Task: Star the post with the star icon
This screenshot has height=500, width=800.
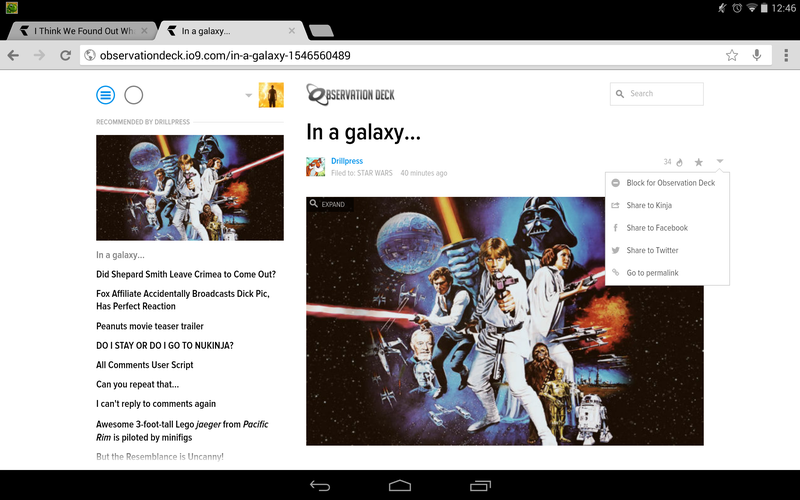Action: (x=698, y=162)
